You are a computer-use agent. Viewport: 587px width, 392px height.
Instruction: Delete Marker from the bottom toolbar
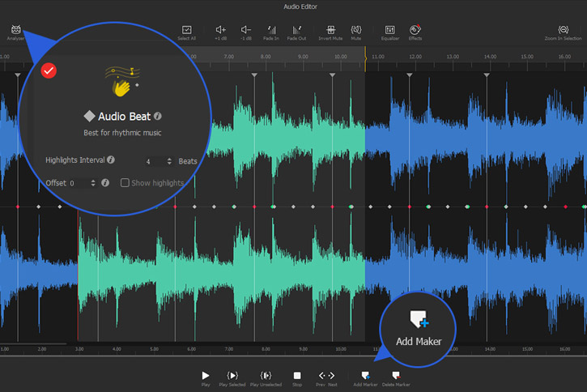click(396, 377)
